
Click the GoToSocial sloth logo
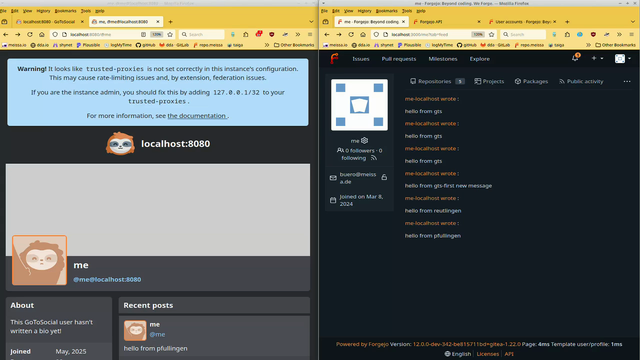[120, 143]
